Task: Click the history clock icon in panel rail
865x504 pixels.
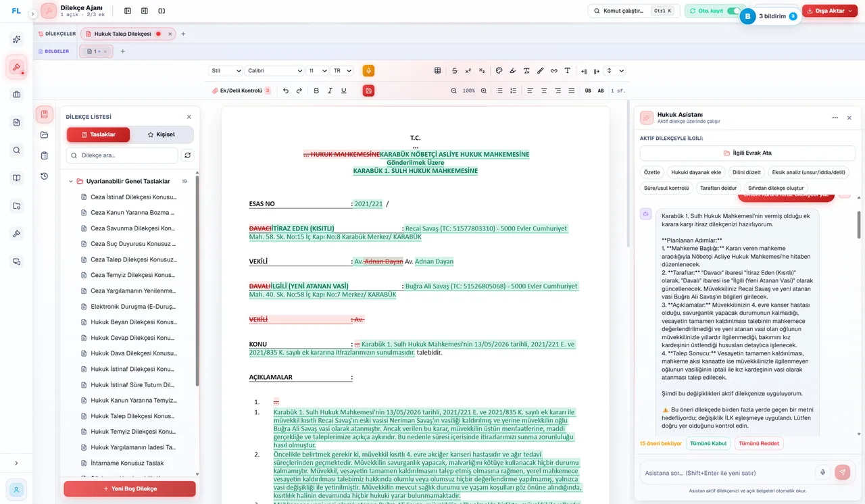Action: [45, 176]
